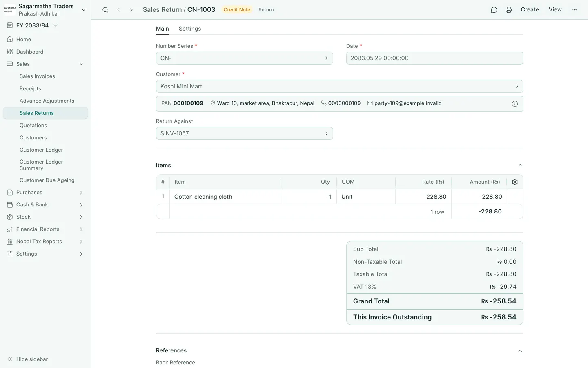Click the Sales Return breadcrumb link

[x=162, y=10]
